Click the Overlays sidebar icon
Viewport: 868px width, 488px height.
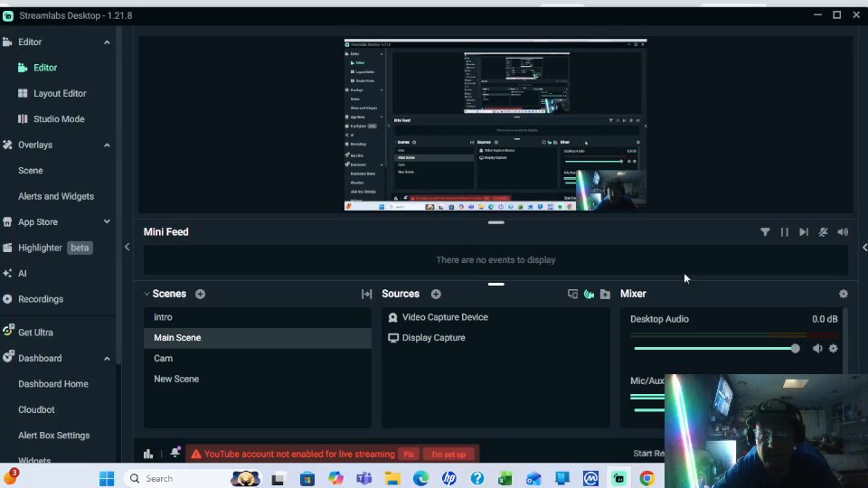tap(7, 145)
